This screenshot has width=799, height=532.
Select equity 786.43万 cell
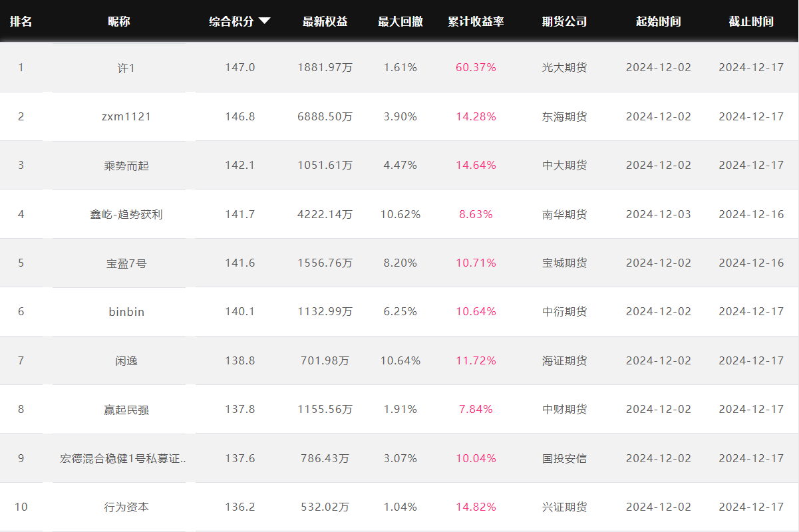[x=325, y=459]
